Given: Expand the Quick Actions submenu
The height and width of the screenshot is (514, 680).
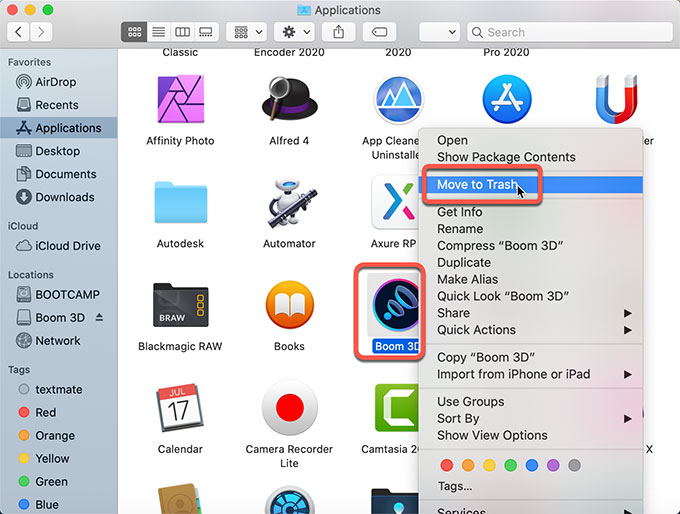Looking at the screenshot, I should (533, 330).
